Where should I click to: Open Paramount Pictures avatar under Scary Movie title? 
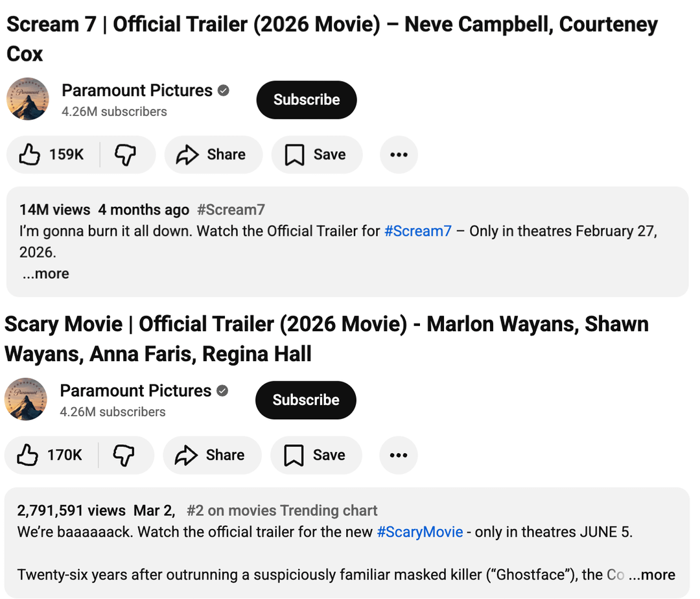tap(26, 399)
